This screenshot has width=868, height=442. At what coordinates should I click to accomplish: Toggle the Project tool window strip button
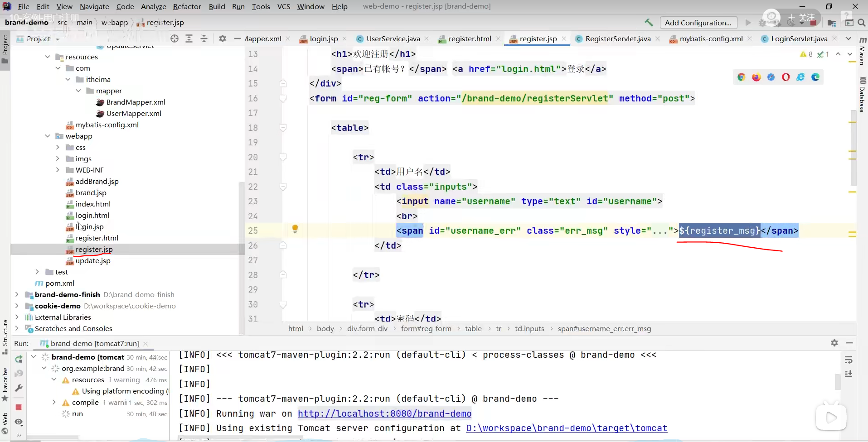click(x=5, y=49)
